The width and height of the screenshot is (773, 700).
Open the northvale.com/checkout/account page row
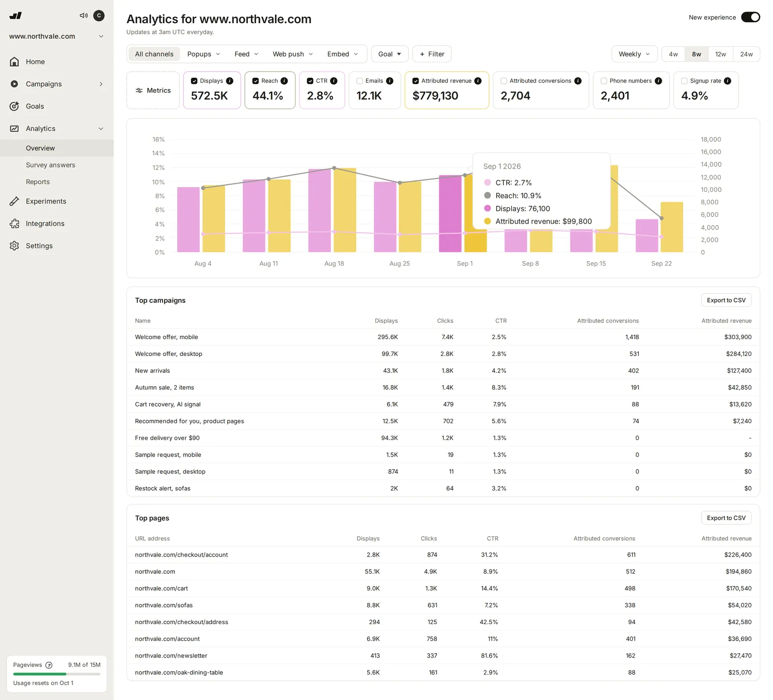click(x=443, y=555)
